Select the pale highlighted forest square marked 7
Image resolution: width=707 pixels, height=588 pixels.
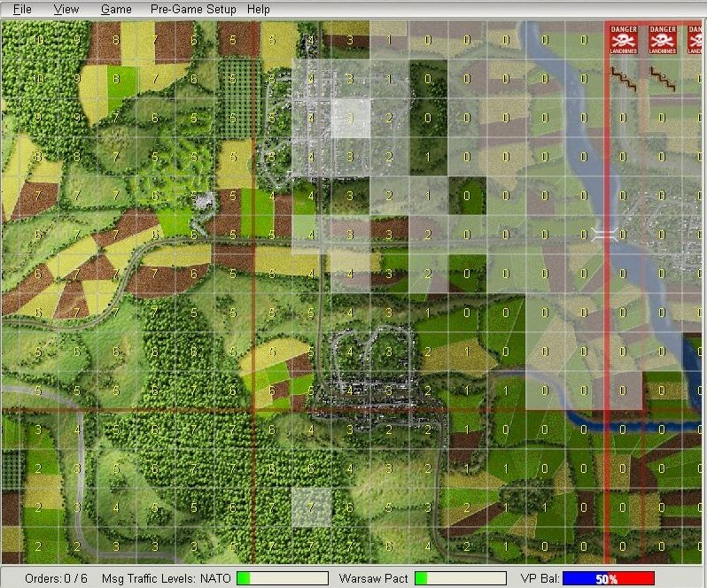pos(311,507)
